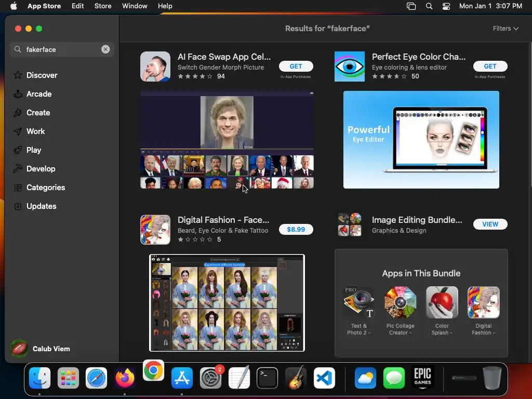Open the Digital Fashion app icon
Image resolution: width=532 pixels, height=399 pixels.
pos(155,230)
